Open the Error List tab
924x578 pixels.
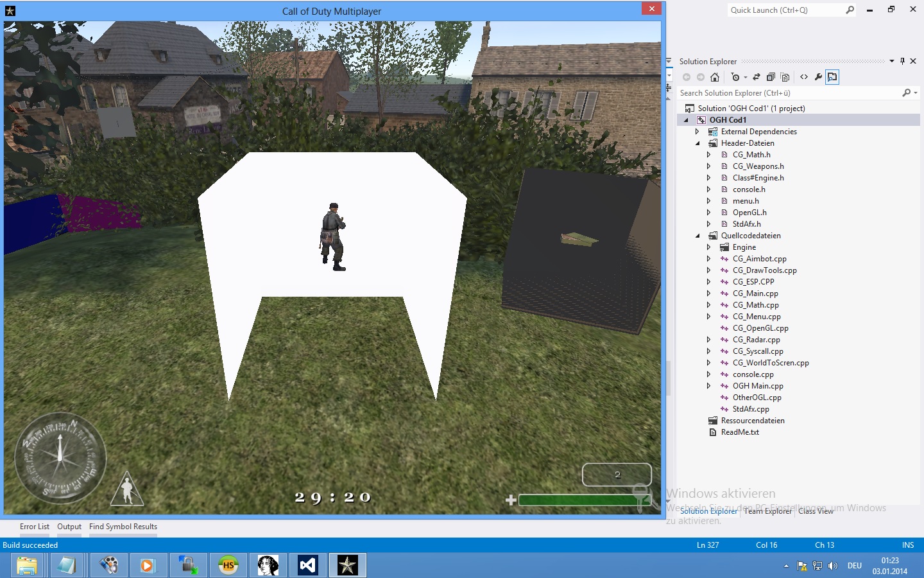35,527
